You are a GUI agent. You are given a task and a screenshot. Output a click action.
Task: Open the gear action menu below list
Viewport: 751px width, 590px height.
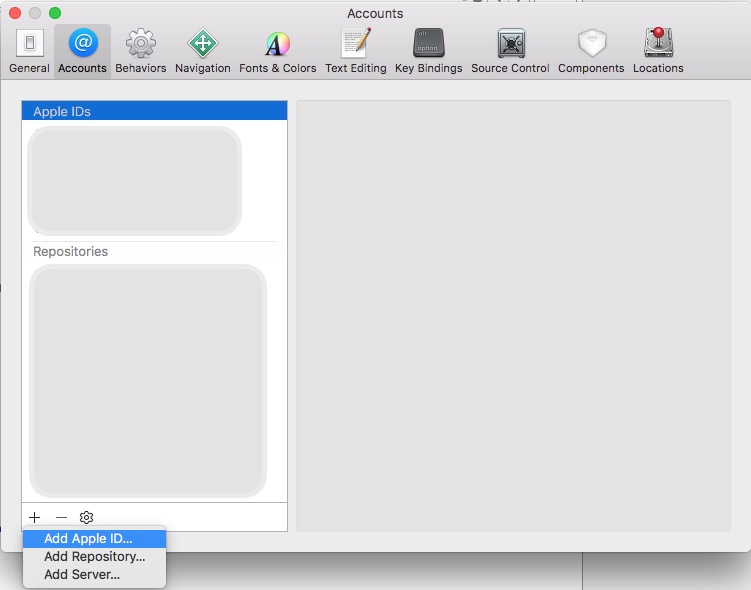[x=86, y=517]
